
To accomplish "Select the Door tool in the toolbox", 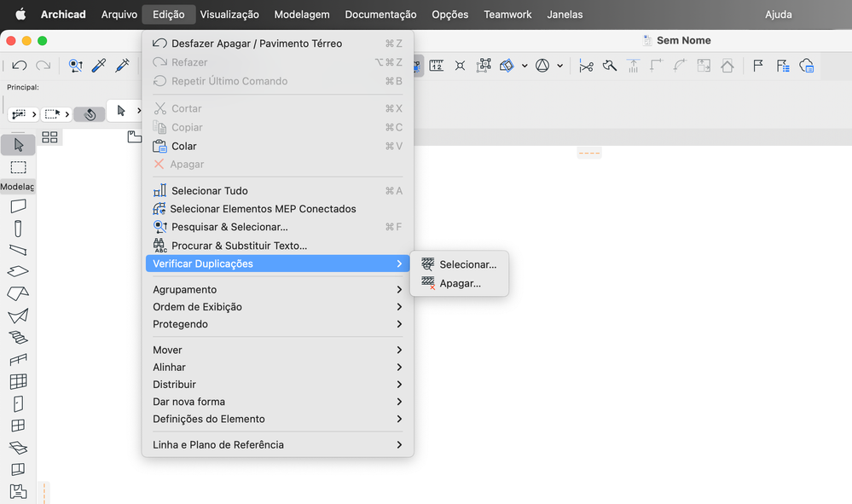I will point(18,404).
